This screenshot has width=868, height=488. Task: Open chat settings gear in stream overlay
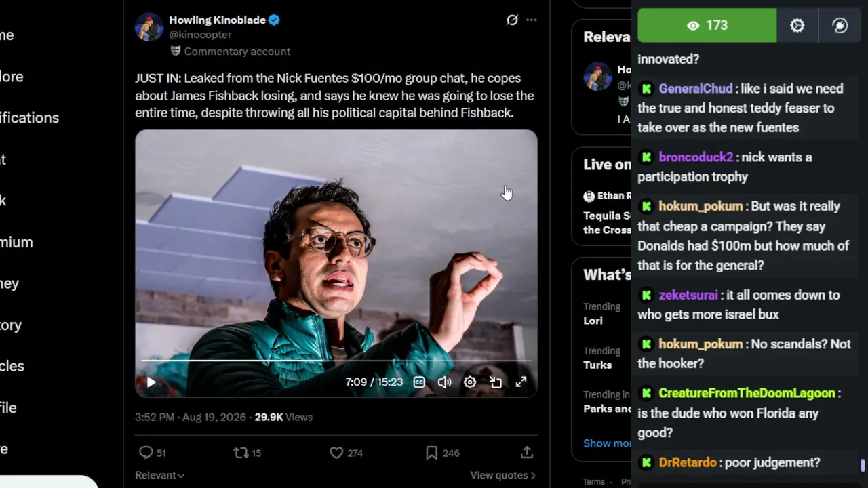click(x=797, y=26)
